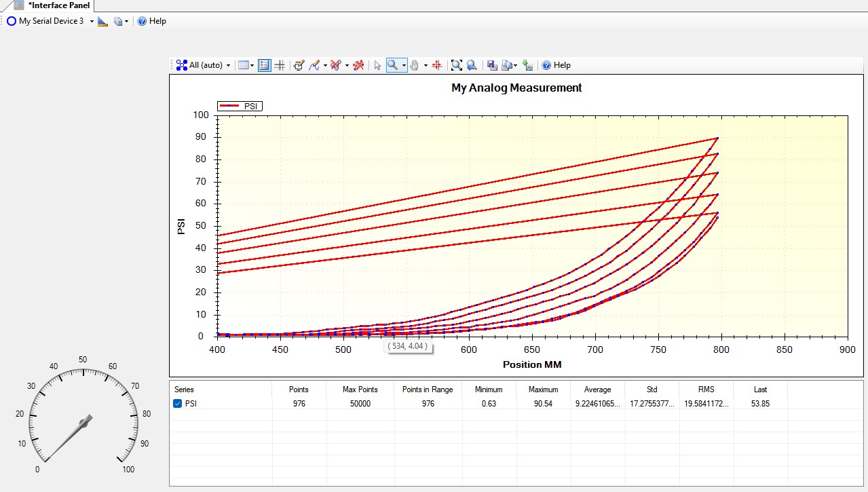This screenshot has width=868, height=492.
Task: Toggle the grid lines icon
Action: (x=280, y=65)
